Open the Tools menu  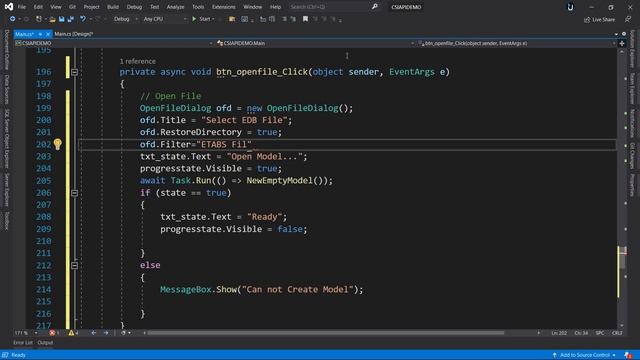tap(198, 7)
